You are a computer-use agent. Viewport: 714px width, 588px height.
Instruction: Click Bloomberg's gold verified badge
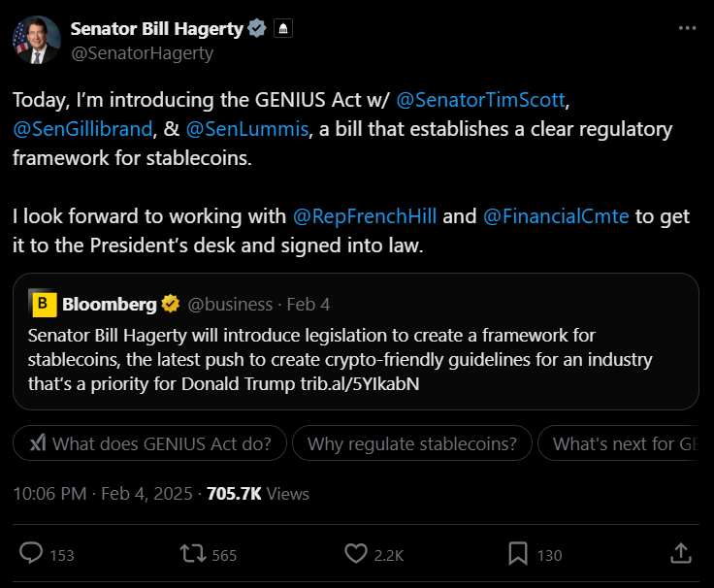(x=171, y=305)
